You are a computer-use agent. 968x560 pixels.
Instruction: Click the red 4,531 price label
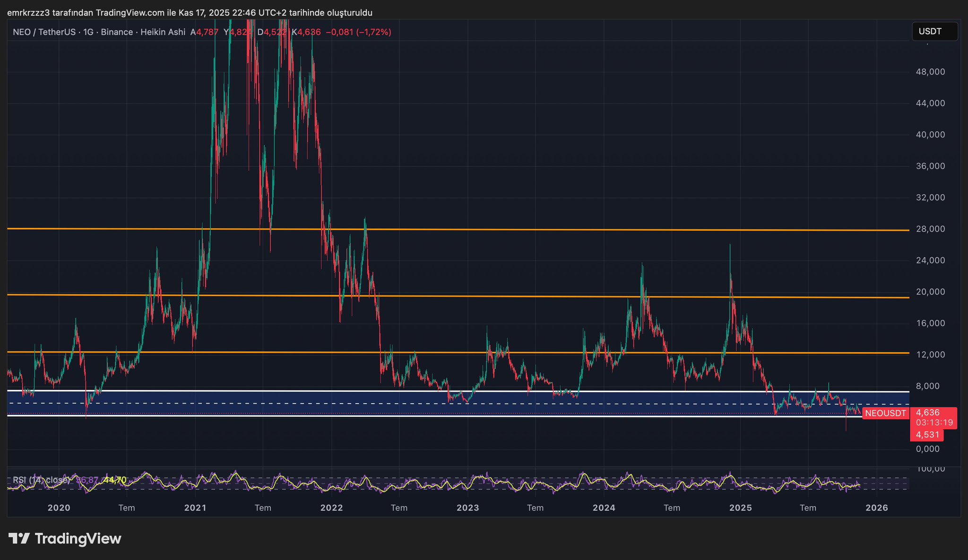(927, 435)
